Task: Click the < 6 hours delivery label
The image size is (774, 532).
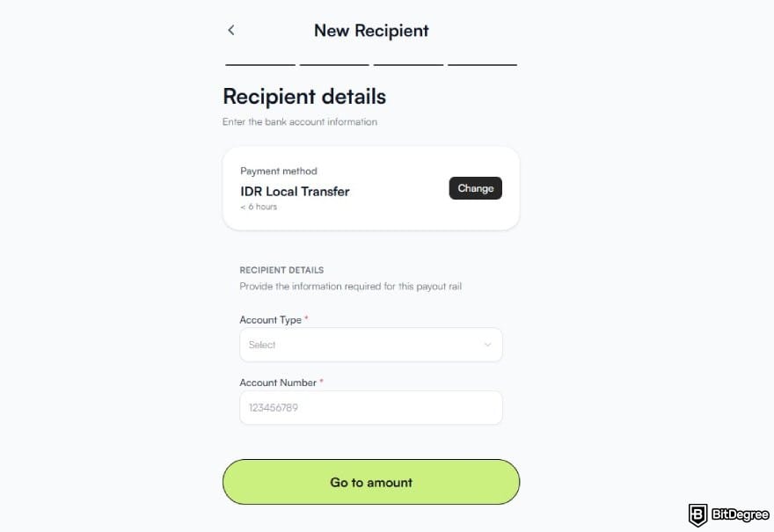Action: [x=256, y=207]
